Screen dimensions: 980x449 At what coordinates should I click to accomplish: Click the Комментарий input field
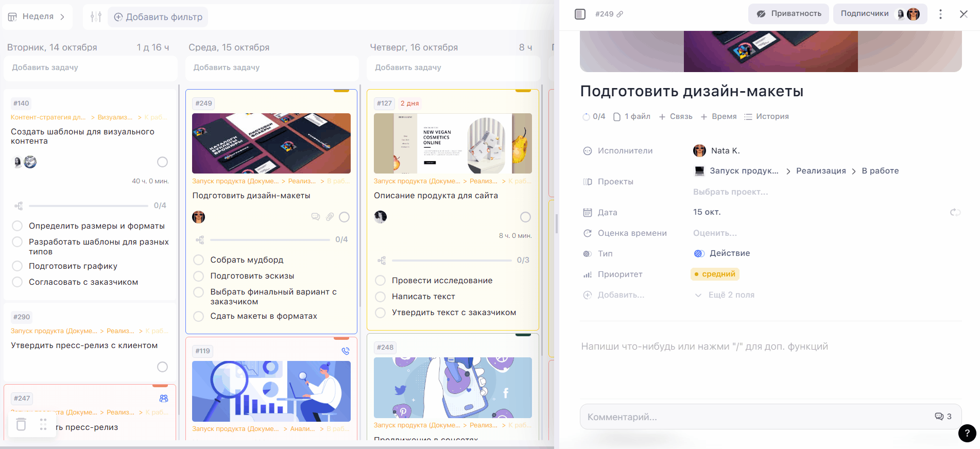pyautogui.click(x=752, y=417)
